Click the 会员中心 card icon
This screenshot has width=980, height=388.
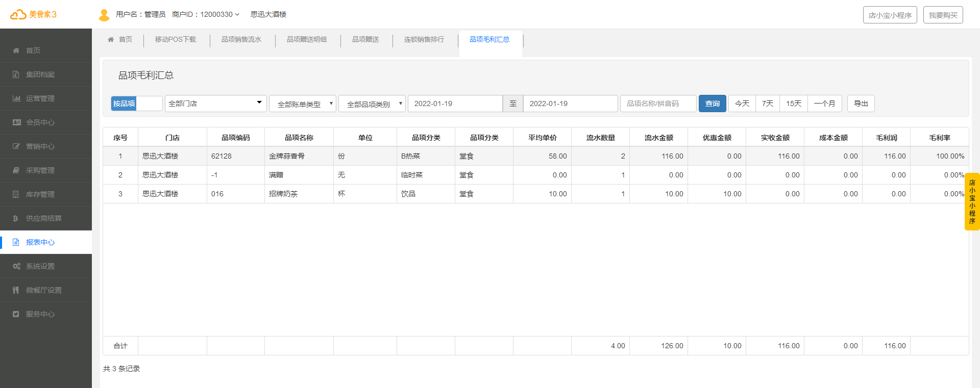point(16,122)
